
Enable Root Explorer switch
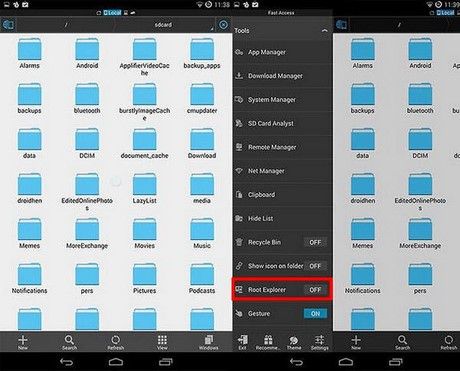pos(315,290)
